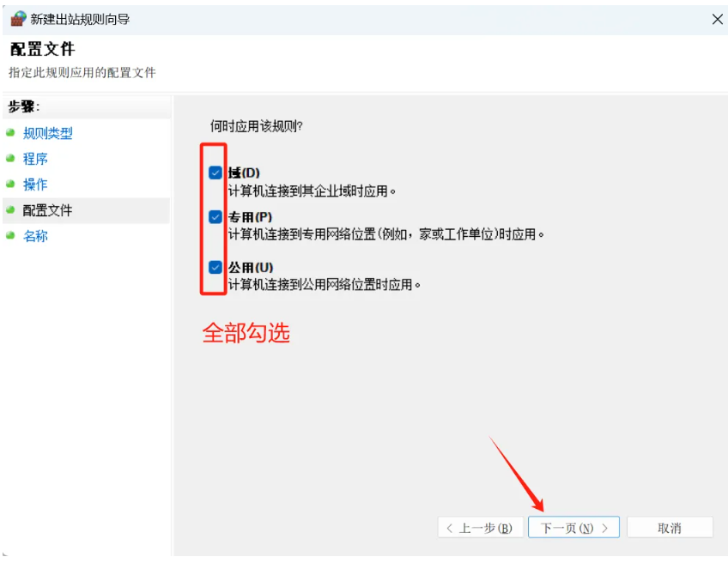
Task: Close the 新建出站规则向导 window
Action: click(x=717, y=19)
